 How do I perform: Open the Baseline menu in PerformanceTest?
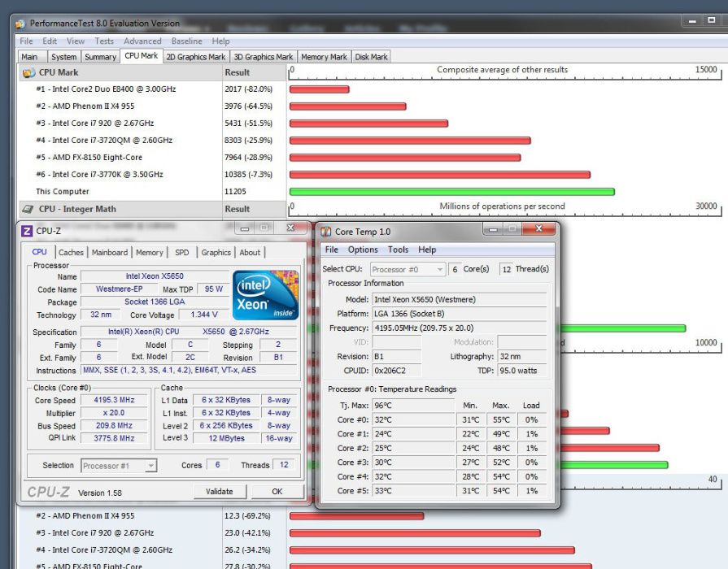point(186,41)
